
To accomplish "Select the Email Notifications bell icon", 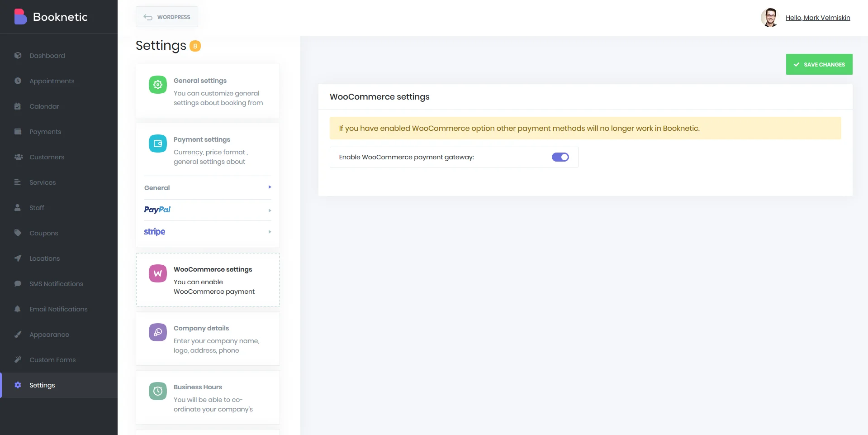I will click(x=18, y=309).
